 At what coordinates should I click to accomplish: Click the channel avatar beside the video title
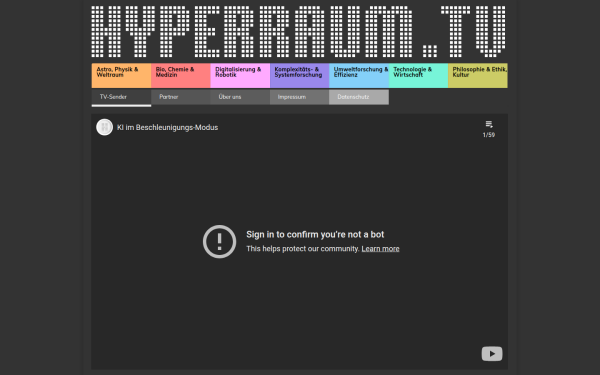104,127
